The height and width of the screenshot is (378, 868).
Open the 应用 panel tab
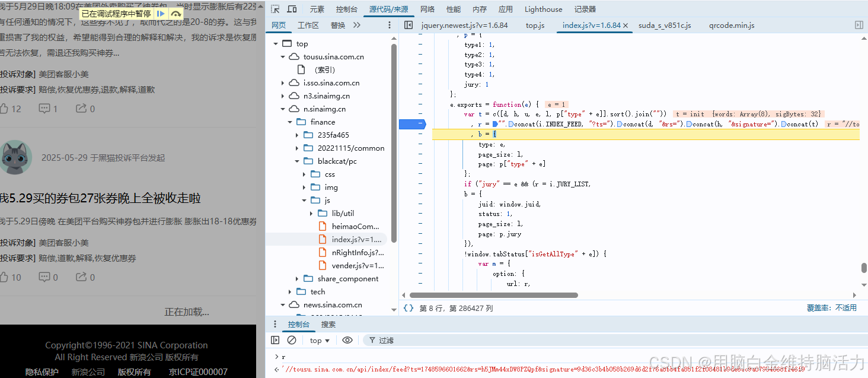[506, 9]
